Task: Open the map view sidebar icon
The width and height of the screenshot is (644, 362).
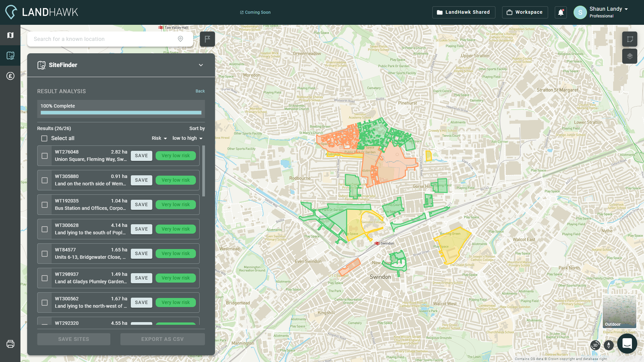Action: click(x=10, y=35)
